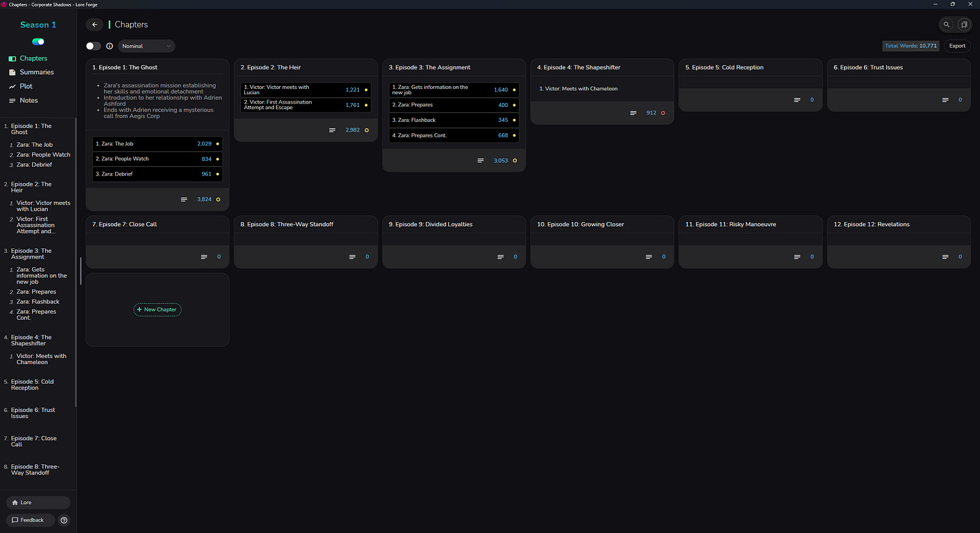Flip the toggle switch under Season 1
Viewport: 980px width, 533px height.
pos(38,42)
